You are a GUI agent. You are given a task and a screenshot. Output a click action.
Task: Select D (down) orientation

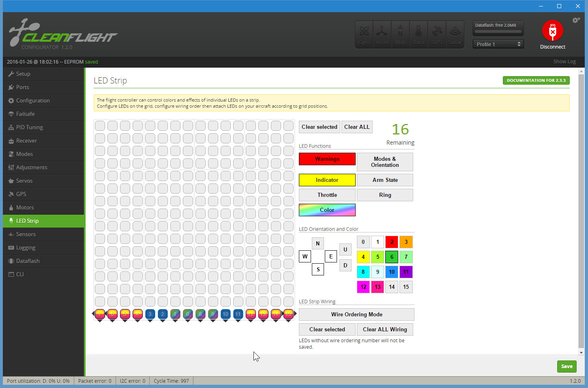point(346,265)
